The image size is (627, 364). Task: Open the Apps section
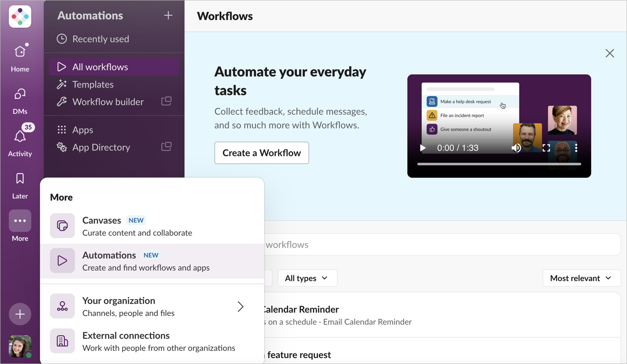click(114, 130)
